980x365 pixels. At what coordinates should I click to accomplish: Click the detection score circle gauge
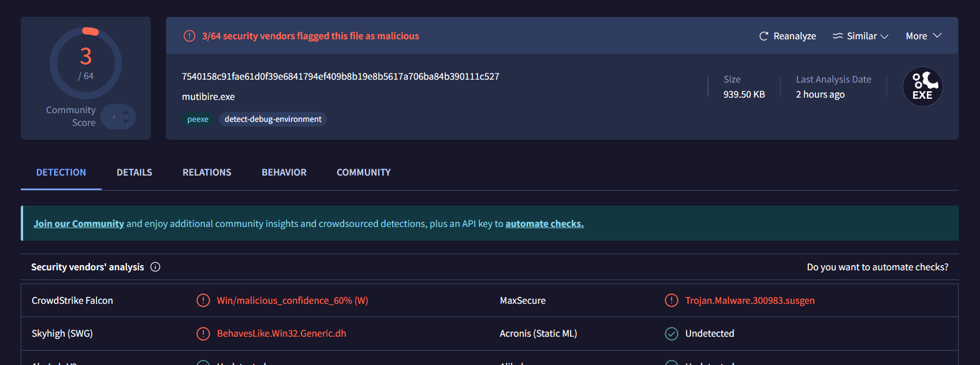point(85,63)
